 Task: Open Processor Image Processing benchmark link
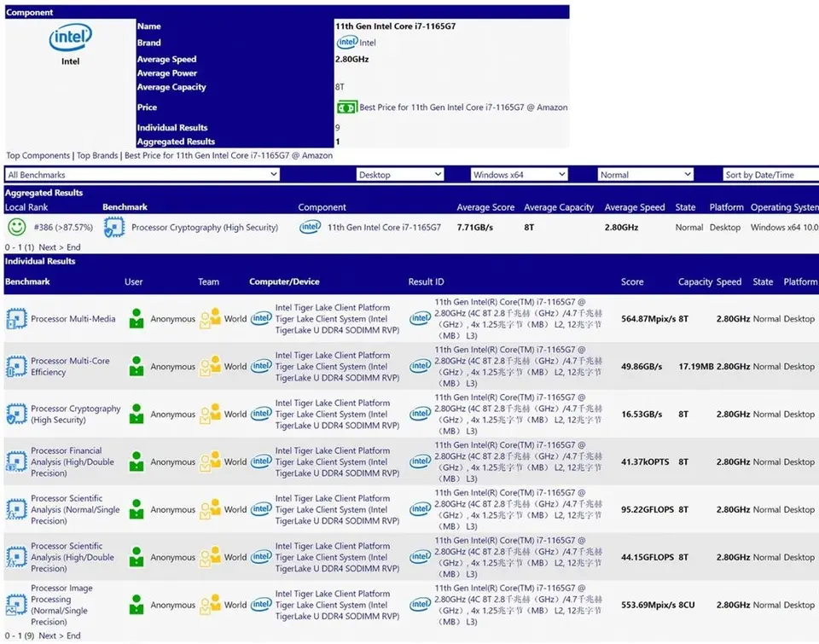pyautogui.click(x=61, y=600)
